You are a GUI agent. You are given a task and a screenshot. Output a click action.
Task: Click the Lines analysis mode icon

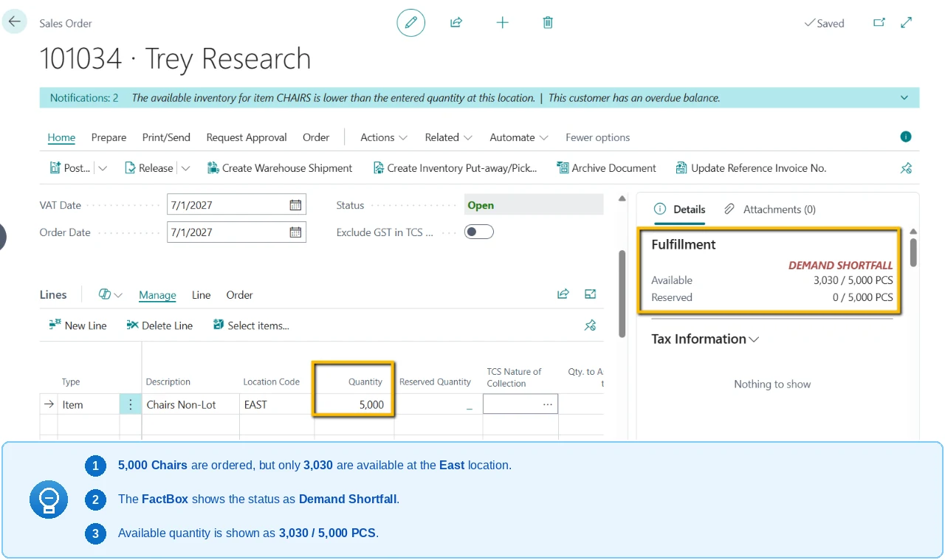click(x=110, y=294)
